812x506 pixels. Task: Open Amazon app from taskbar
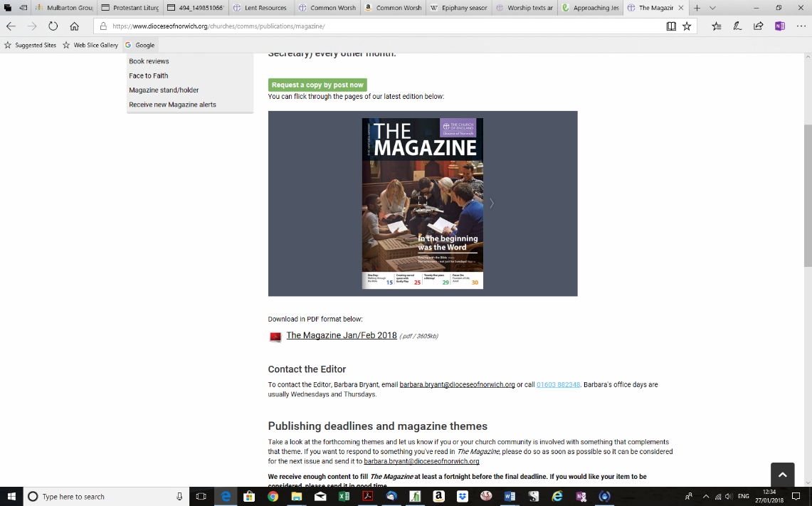point(438,497)
